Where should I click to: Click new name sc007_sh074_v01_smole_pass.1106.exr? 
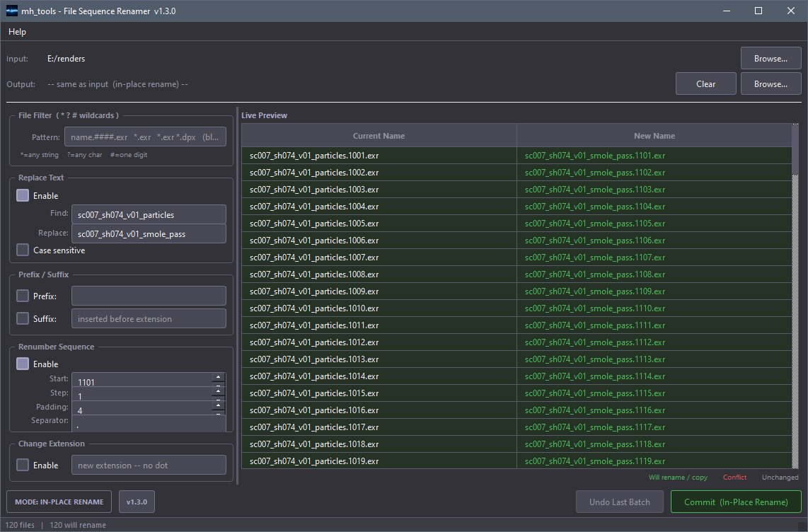654,241
